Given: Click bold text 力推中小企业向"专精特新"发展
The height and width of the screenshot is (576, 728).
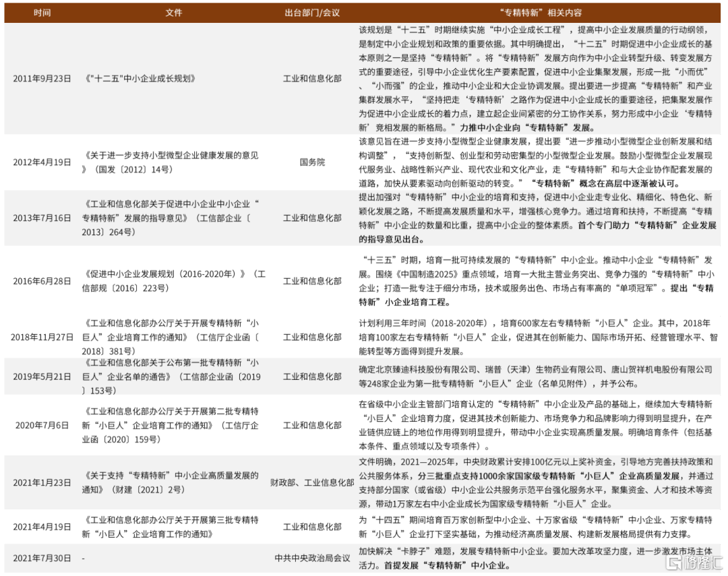Looking at the screenshot, I should (x=527, y=127).
